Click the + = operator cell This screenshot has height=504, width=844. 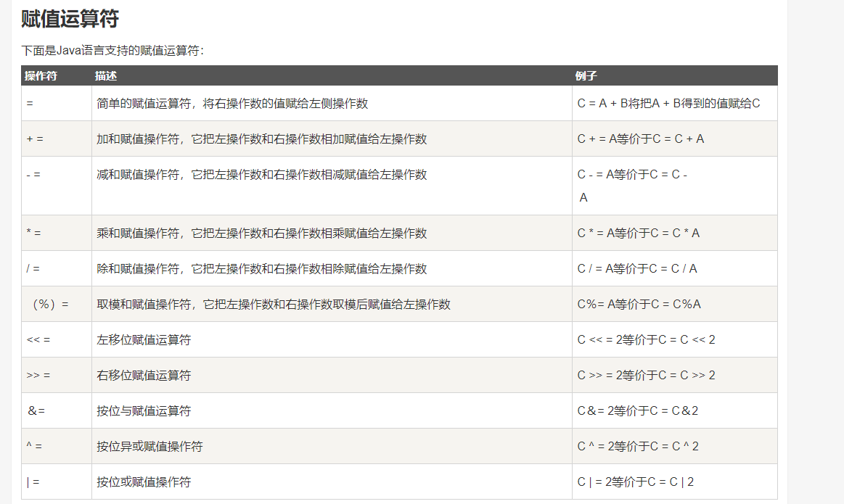[35, 139]
